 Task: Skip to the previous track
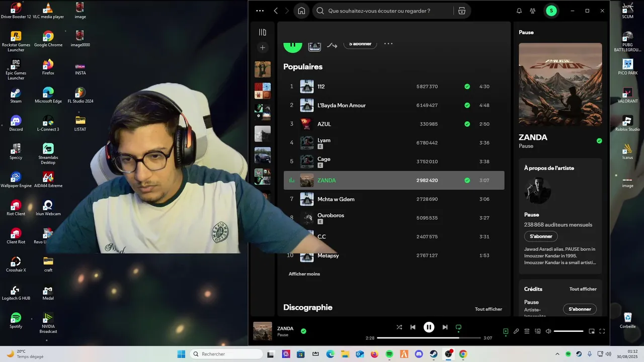point(413,327)
